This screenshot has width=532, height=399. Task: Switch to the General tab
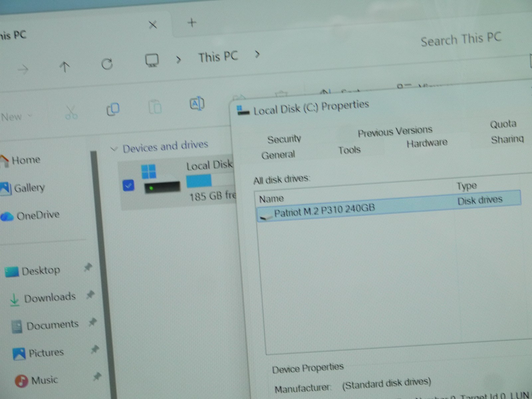pos(278,155)
